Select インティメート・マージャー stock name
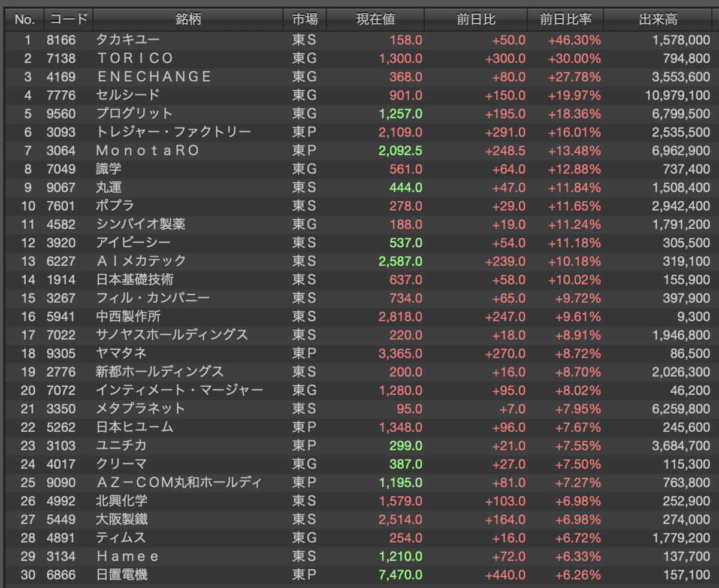The width and height of the screenshot is (719, 588). coord(180,390)
